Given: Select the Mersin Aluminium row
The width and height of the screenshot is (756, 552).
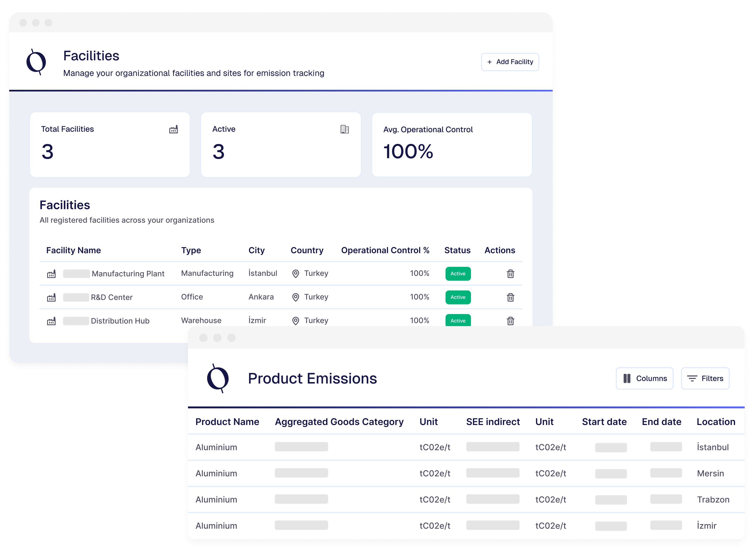Looking at the screenshot, I should pyautogui.click(x=216, y=474).
